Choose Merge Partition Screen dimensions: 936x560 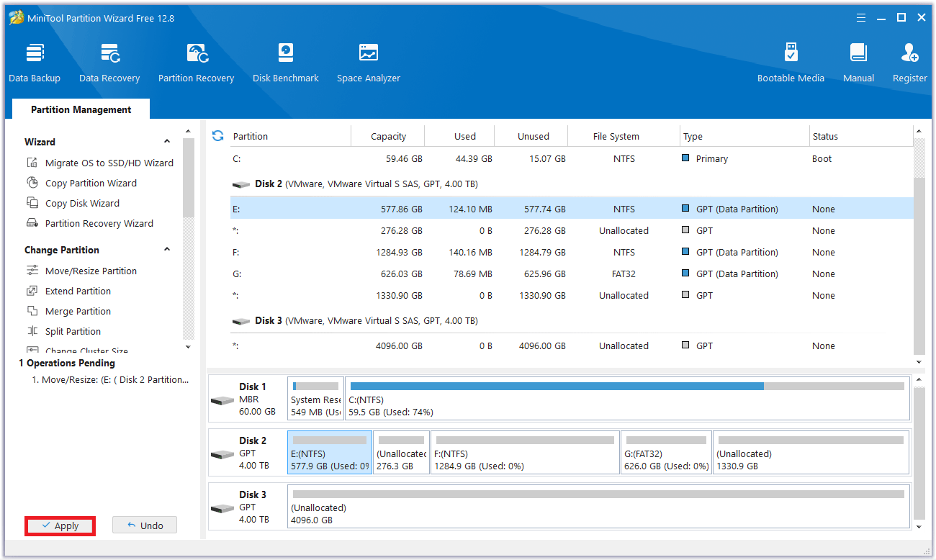click(68, 311)
